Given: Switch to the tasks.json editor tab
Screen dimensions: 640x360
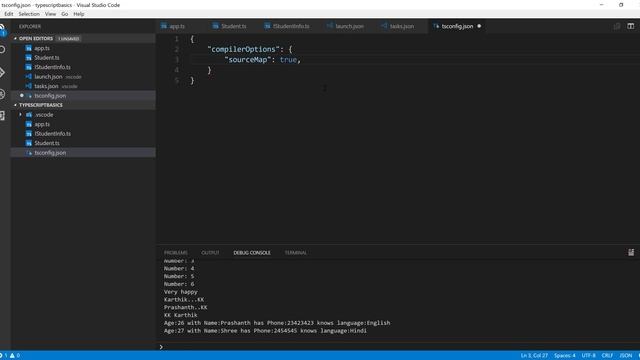Looking at the screenshot, I should (402, 26).
